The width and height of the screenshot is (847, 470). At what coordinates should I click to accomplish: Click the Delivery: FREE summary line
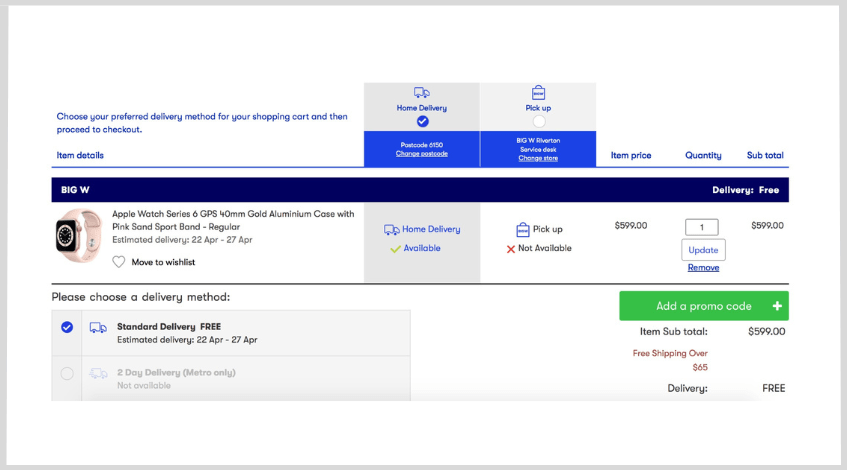click(x=726, y=388)
